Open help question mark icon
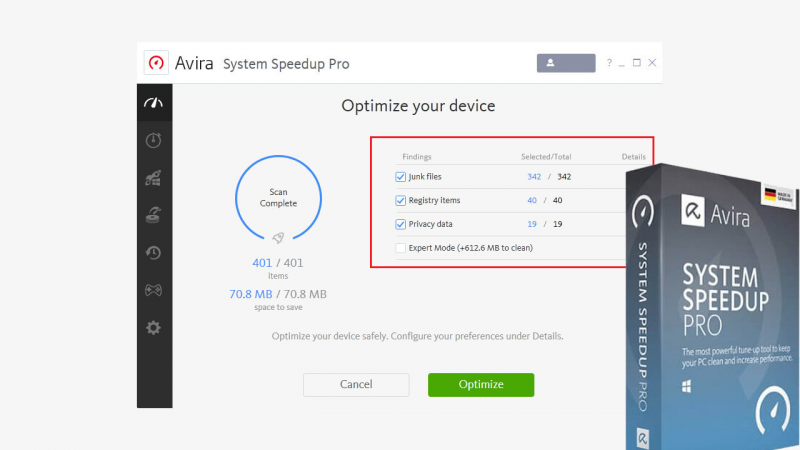 609,63
